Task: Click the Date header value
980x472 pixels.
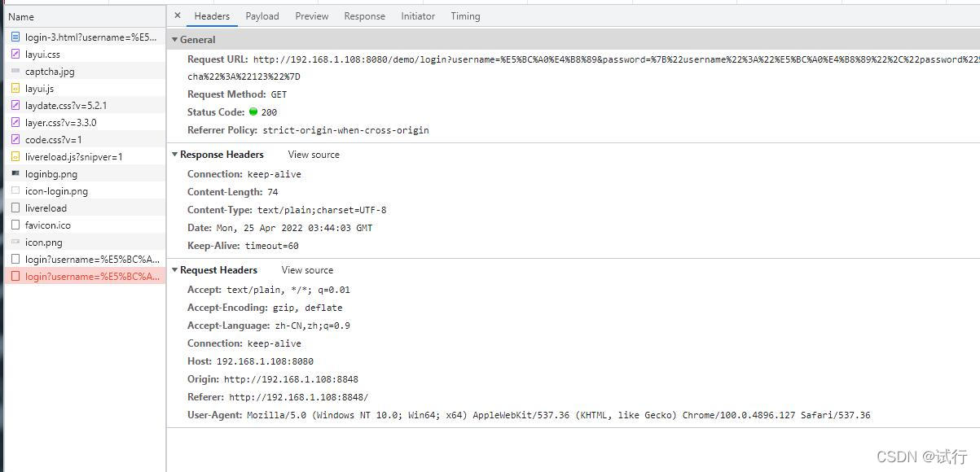Action: click(x=294, y=228)
